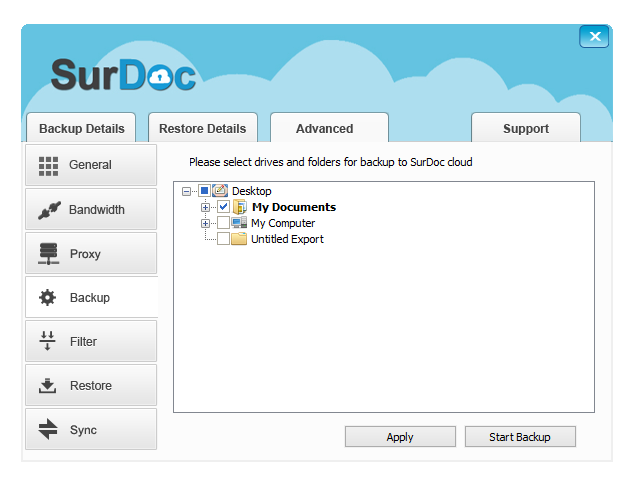Image resolution: width=625 pixels, height=480 pixels.
Task: Click the Apply button
Action: [400, 437]
